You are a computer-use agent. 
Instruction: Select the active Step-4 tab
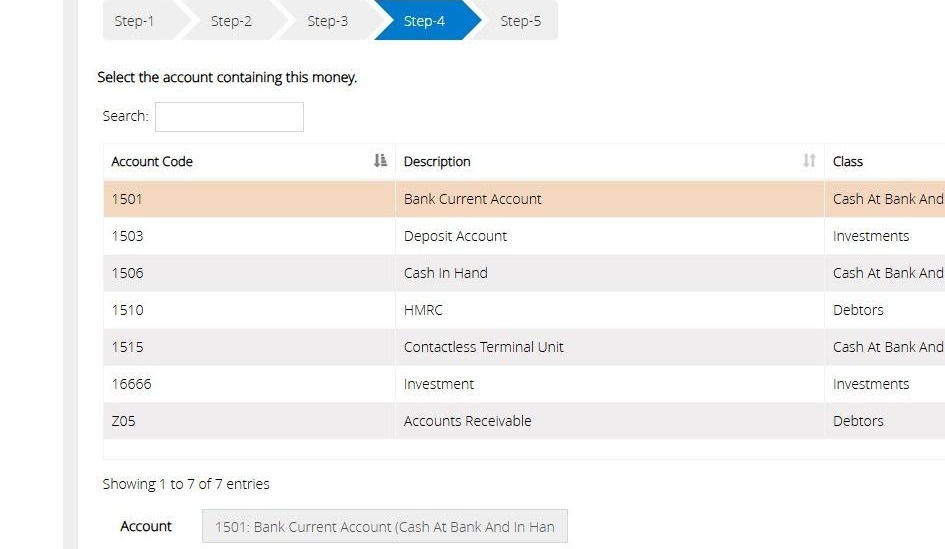tap(424, 20)
